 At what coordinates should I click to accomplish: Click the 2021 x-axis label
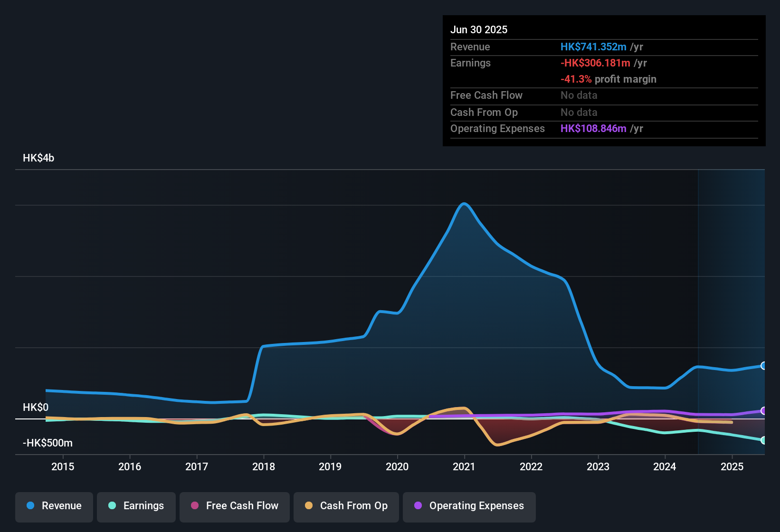click(464, 466)
